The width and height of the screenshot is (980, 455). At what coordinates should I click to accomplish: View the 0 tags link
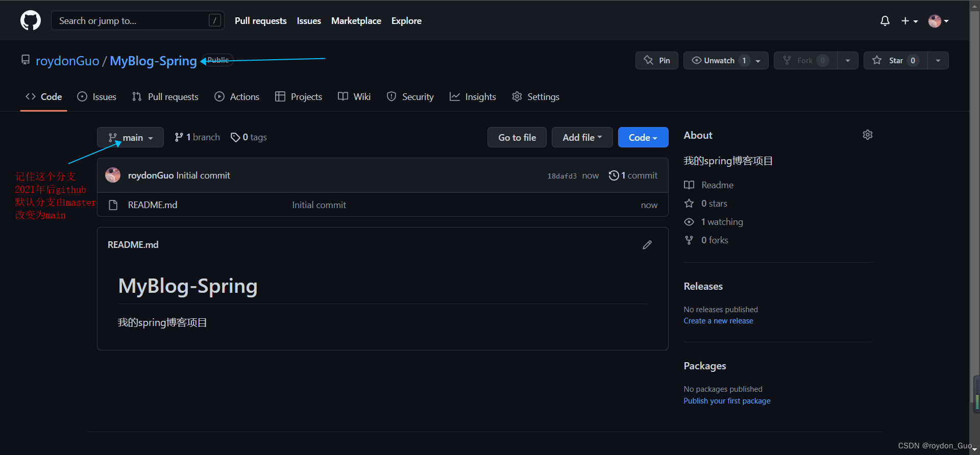(x=249, y=137)
